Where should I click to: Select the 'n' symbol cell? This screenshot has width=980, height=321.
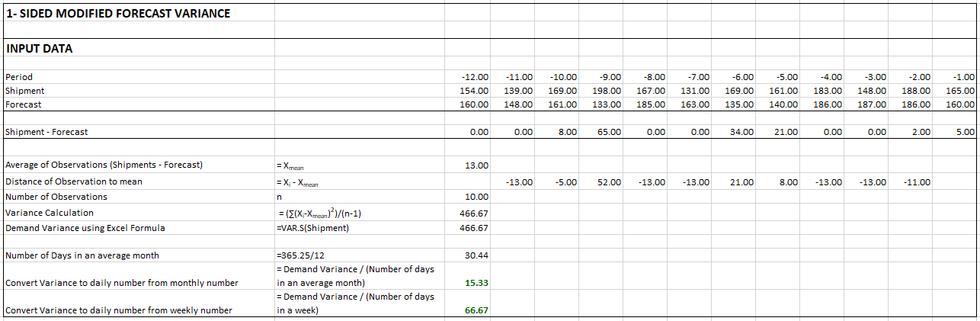coord(359,197)
